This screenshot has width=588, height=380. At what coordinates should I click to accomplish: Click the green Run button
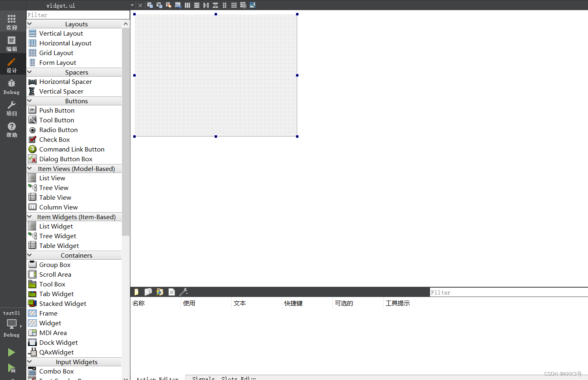point(11,352)
